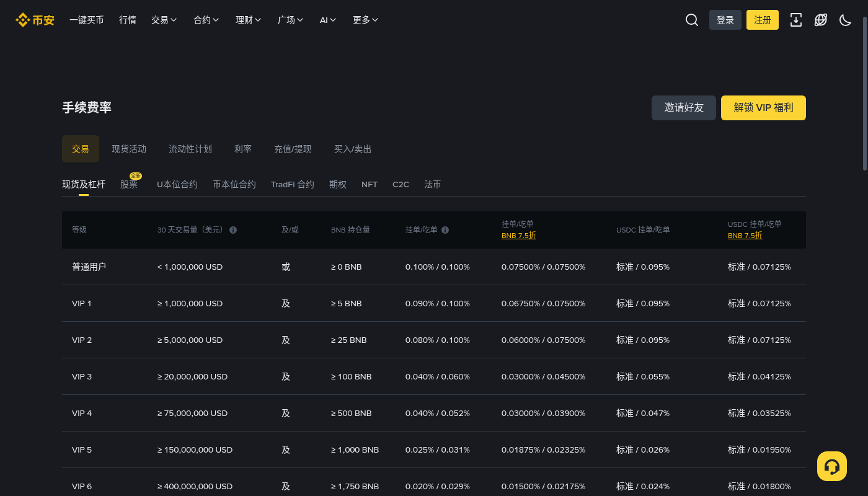Select the 法币 sub-tab
This screenshot has height=496, width=868.
coord(433,184)
